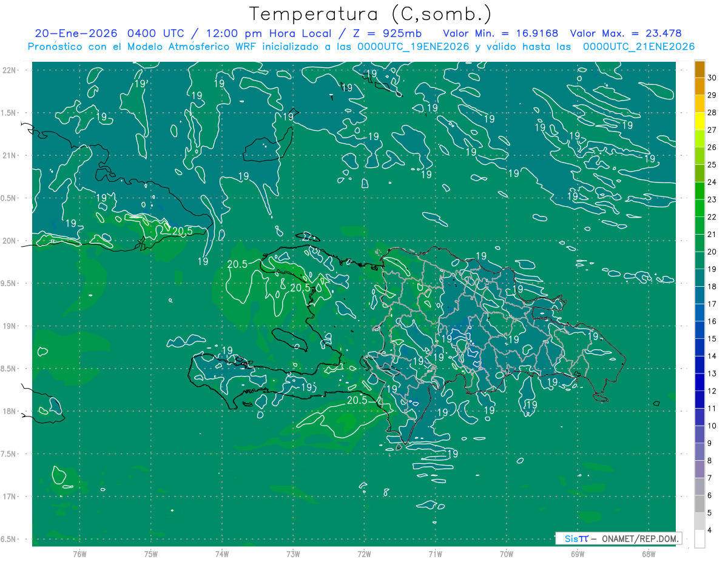Click the color scale label '27'
The width and height of the screenshot is (728, 562).
712,130
